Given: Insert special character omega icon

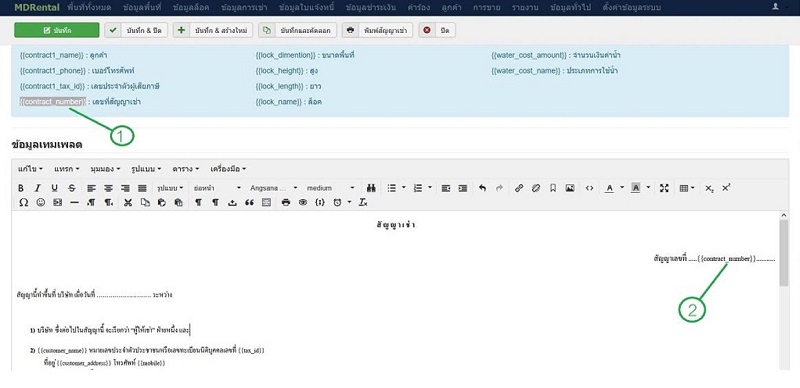Looking at the screenshot, I should (23, 203).
